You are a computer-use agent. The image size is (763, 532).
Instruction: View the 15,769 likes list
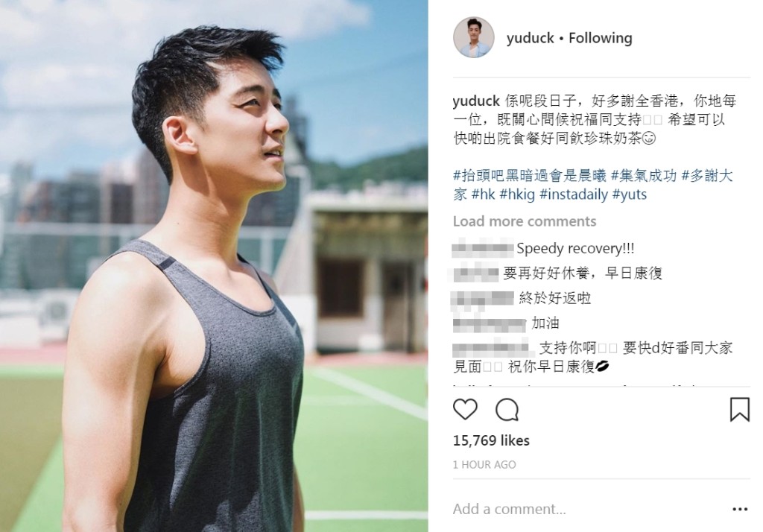[491, 440]
